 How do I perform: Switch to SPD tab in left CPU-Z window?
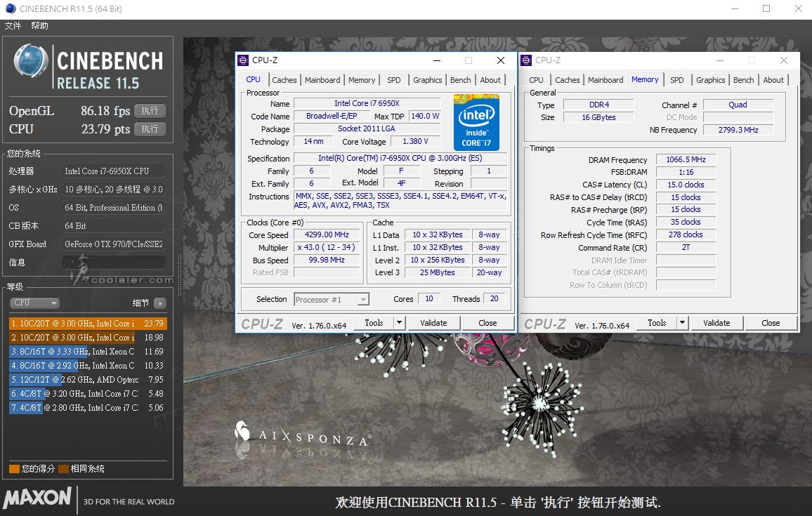pyautogui.click(x=393, y=80)
